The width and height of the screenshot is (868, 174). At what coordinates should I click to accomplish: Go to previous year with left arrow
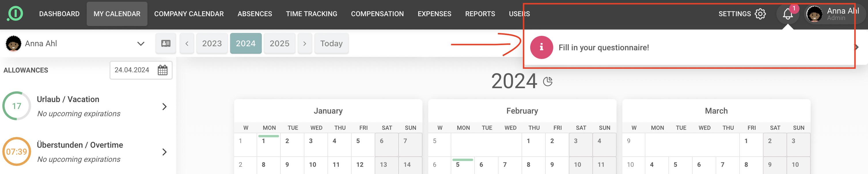[187, 43]
